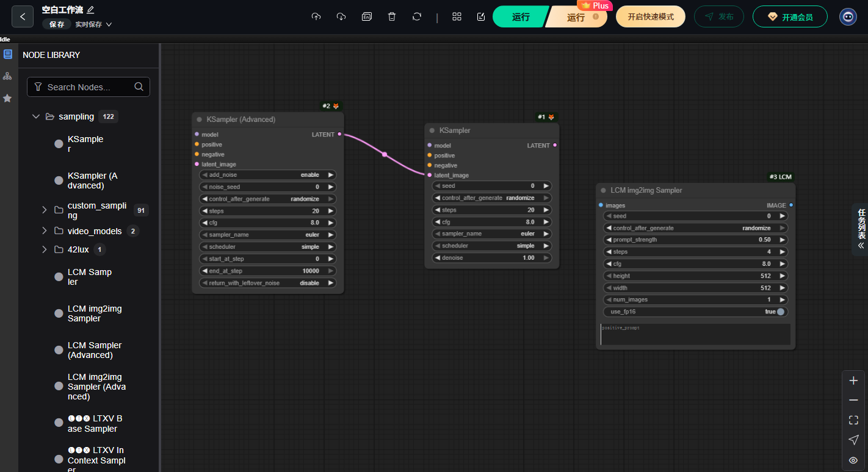
Task: Click the 开启快速模式 button
Action: coord(651,16)
